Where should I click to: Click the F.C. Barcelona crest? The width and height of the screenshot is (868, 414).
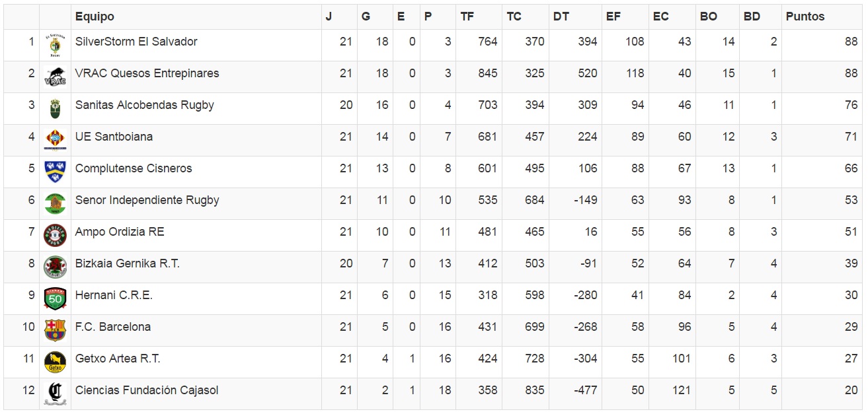pos(55,330)
